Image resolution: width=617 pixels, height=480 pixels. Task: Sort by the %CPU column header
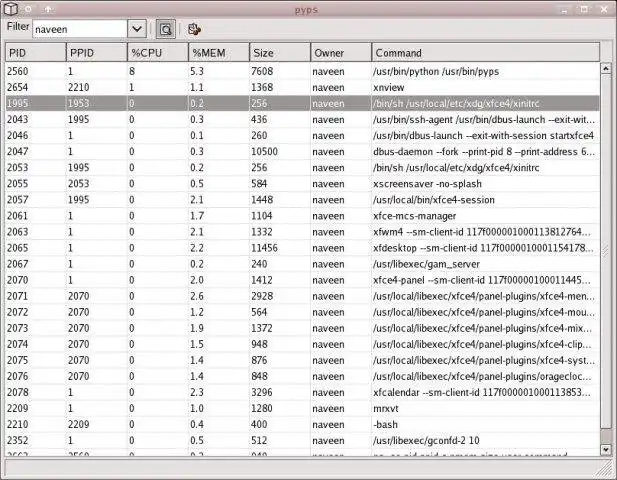(158, 53)
